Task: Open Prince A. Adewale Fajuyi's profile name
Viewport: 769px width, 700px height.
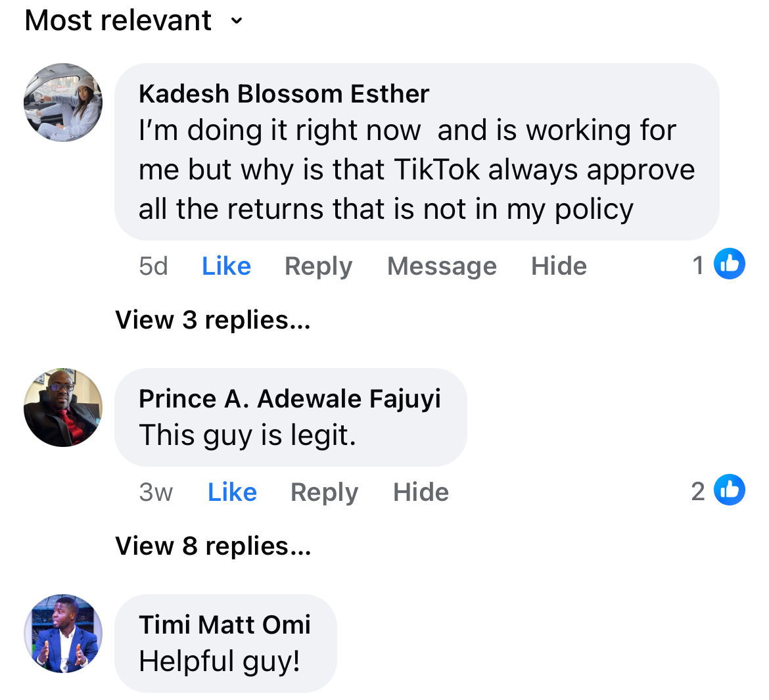Action: [x=290, y=399]
